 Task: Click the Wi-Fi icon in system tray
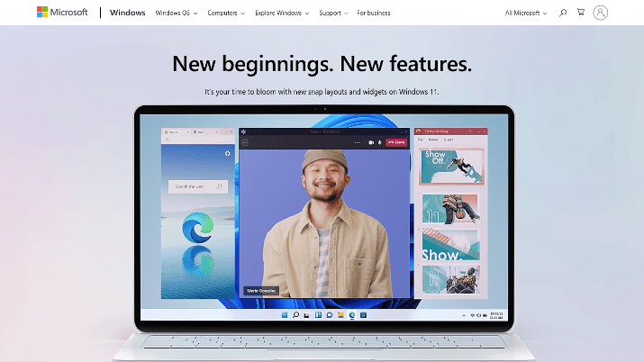point(473,315)
